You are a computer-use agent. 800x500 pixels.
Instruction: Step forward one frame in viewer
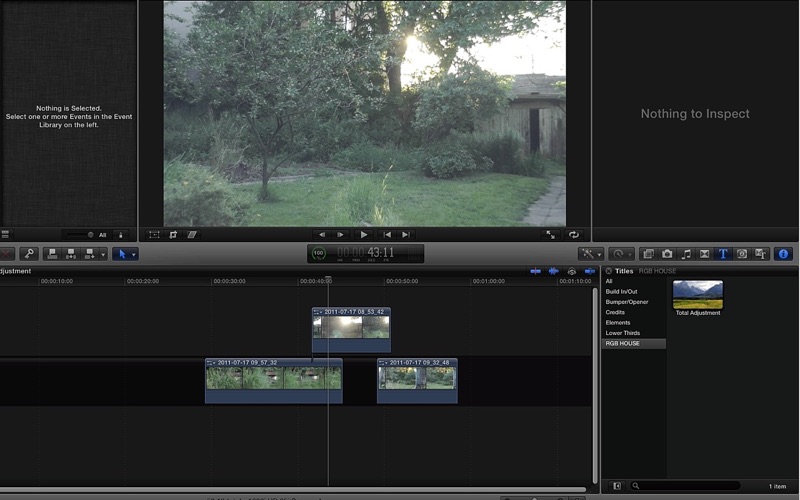click(x=340, y=235)
